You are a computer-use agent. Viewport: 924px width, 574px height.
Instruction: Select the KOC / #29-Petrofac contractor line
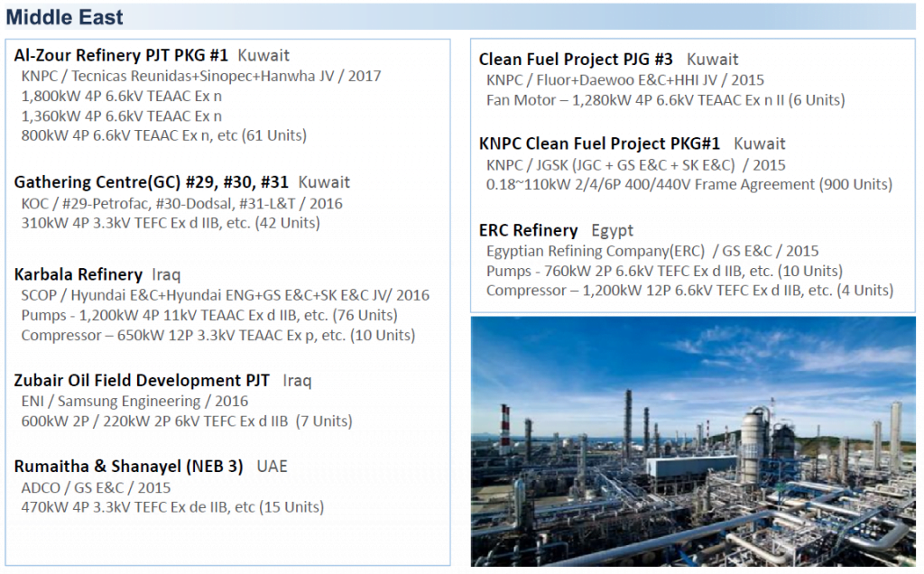[x=181, y=204]
